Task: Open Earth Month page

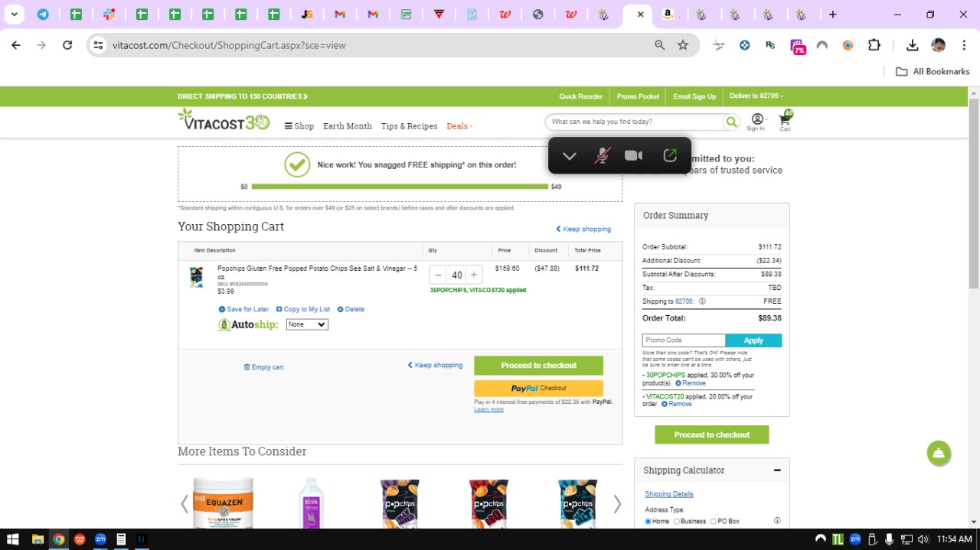Action: pyautogui.click(x=348, y=126)
